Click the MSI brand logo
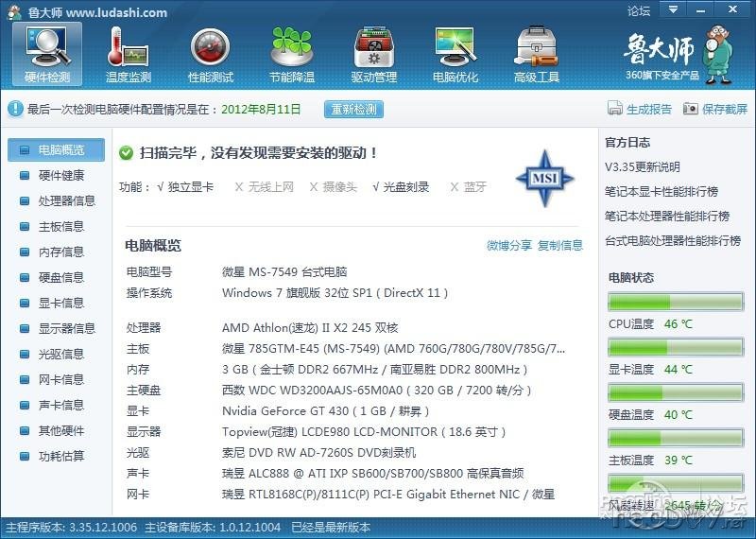This screenshot has width=756, height=539. click(x=545, y=178)
